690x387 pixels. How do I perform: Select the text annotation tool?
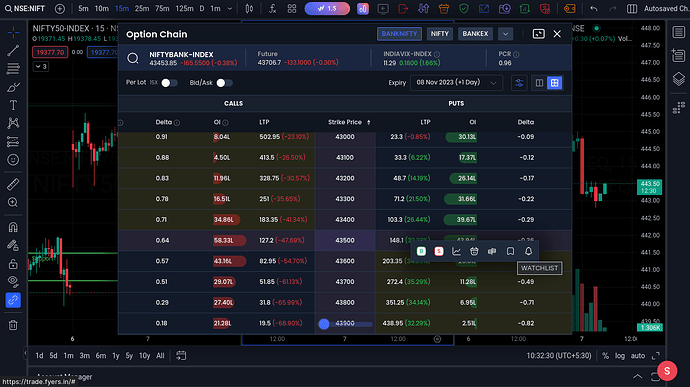click(x=13, y=105)
